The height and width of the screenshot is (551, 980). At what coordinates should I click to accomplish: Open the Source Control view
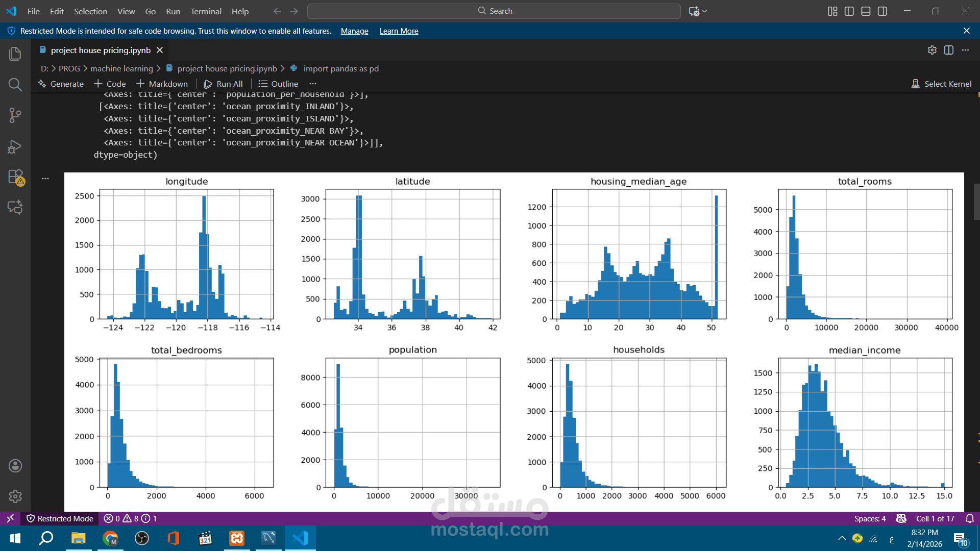[15, 115]
